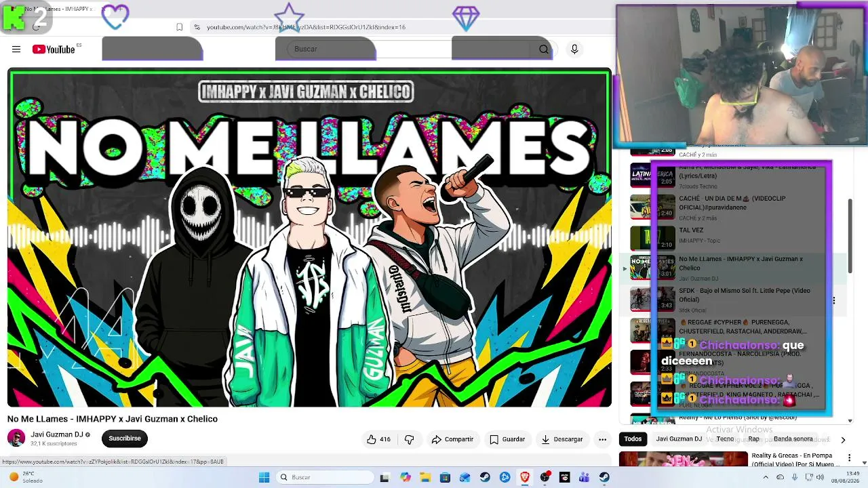The height and width of the screenshot is (488, 868).
Task: Open Task View on the taskbar
Action: coord(384,477)
